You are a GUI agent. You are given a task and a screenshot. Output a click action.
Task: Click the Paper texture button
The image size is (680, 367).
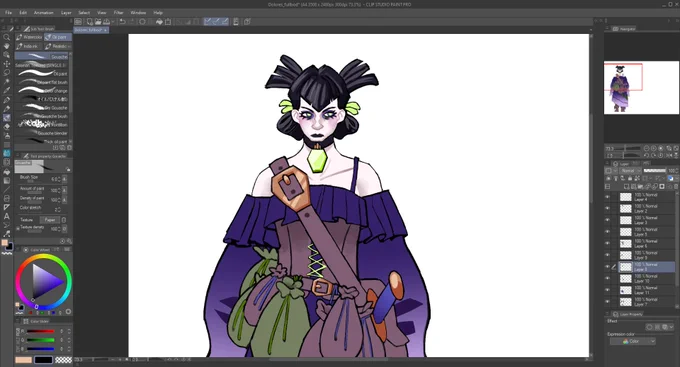tap(50, 220)
